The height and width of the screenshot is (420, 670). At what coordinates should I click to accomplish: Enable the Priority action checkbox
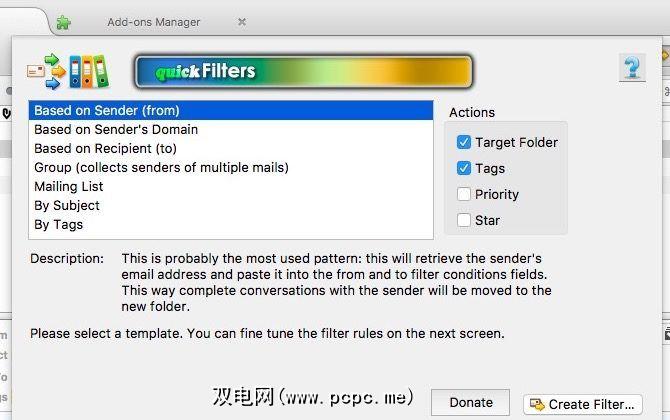tap(464, 194)
